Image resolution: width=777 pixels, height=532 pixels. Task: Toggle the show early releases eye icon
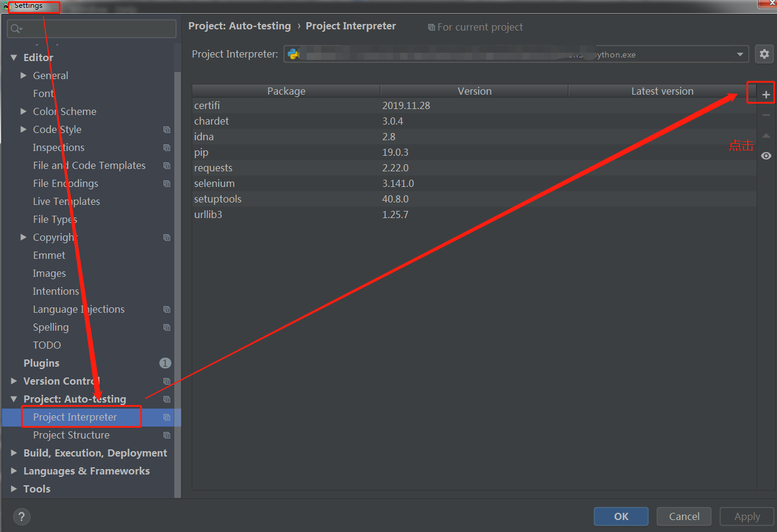pos(766,156)
